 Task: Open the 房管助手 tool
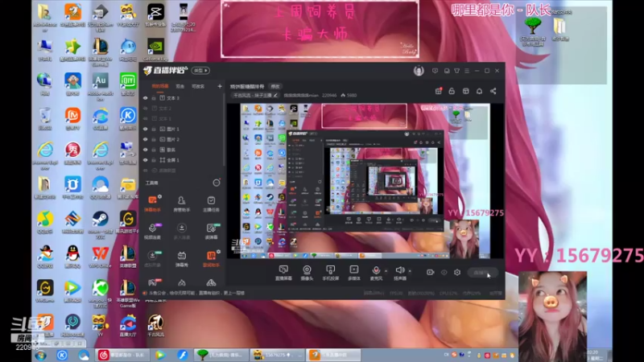[182, 204]
